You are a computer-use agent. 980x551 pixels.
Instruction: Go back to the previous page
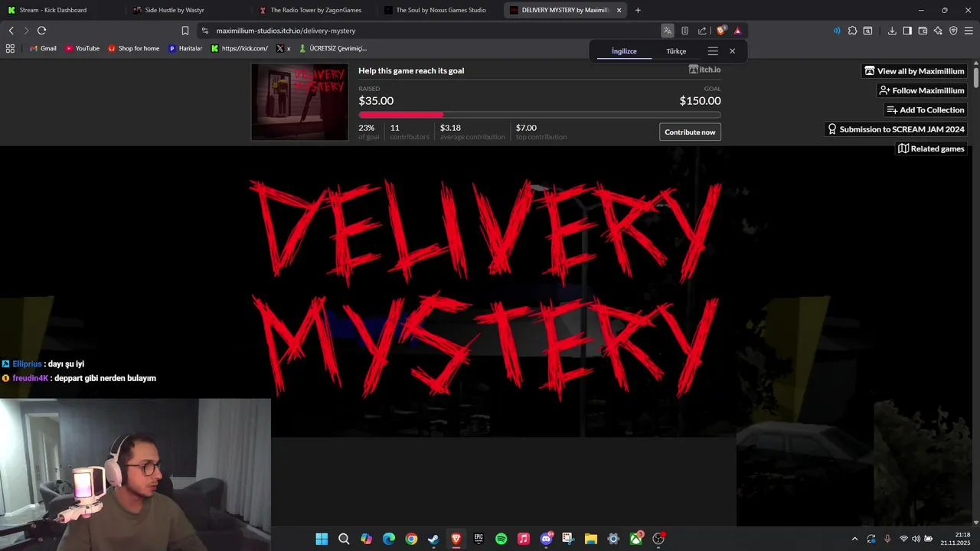[11, 31]
